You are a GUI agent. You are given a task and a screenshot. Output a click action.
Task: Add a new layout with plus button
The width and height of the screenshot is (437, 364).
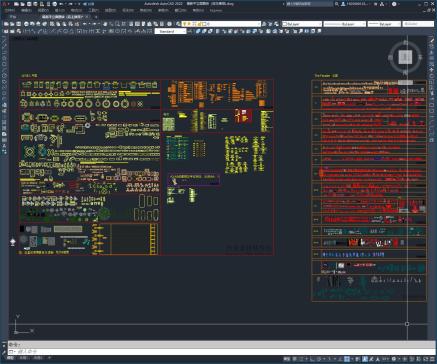[49, 358]
